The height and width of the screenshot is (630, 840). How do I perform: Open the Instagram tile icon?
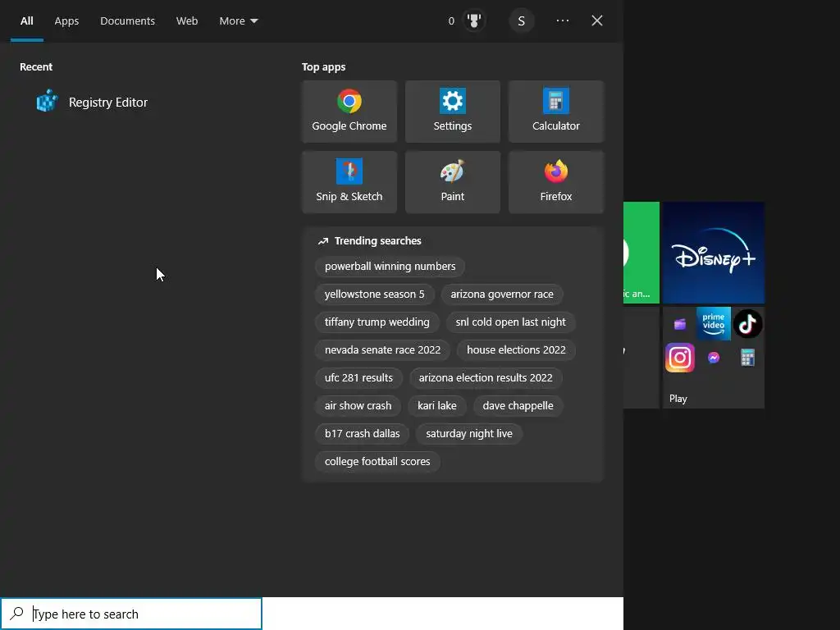[680, 358]
